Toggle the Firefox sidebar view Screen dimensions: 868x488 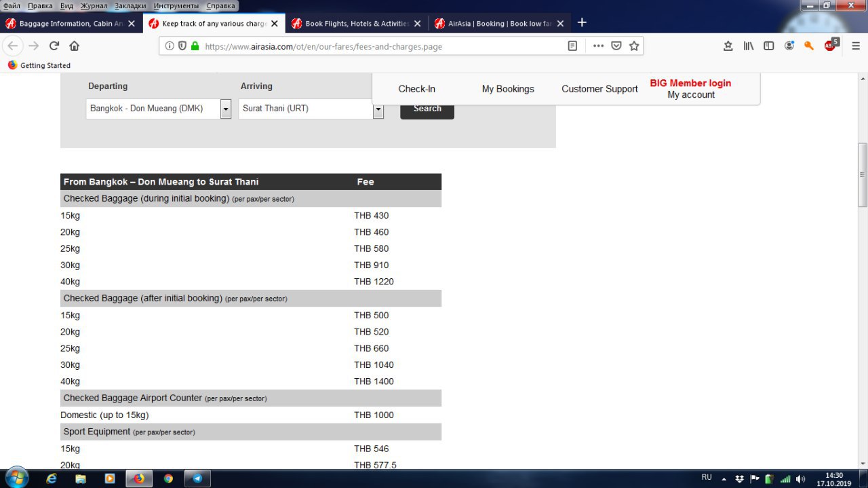[x=769, y=46]
